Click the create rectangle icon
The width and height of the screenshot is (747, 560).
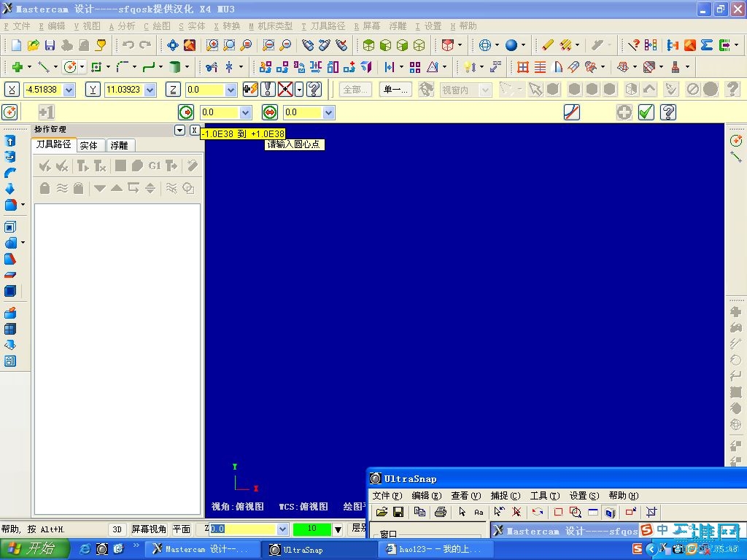96,67
